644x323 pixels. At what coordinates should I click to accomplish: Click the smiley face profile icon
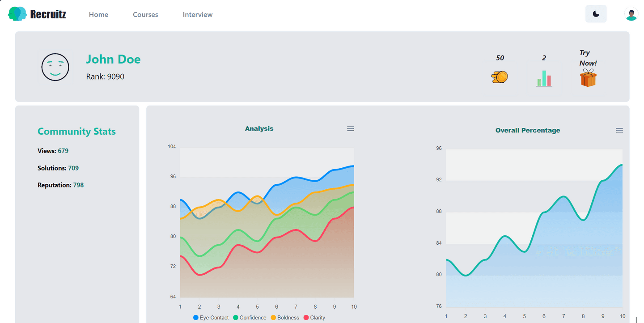pyautogui.click(x=55, y=68)
